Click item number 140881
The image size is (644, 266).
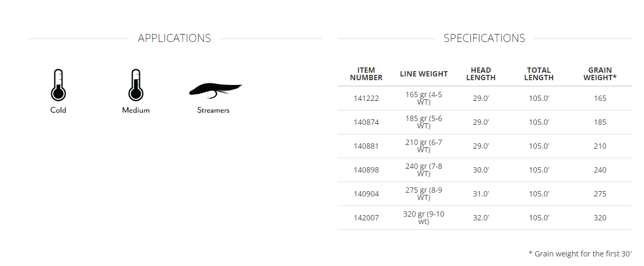366,146
